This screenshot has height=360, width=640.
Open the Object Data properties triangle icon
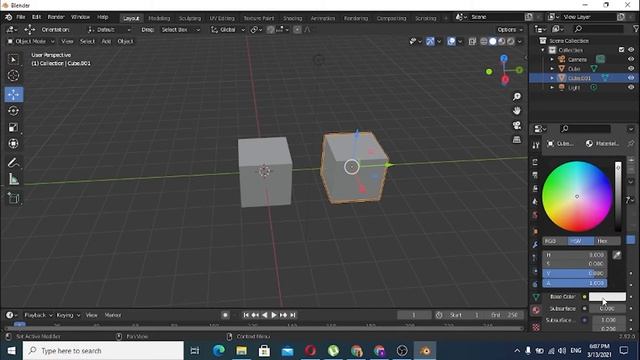[x=536, y=297]
